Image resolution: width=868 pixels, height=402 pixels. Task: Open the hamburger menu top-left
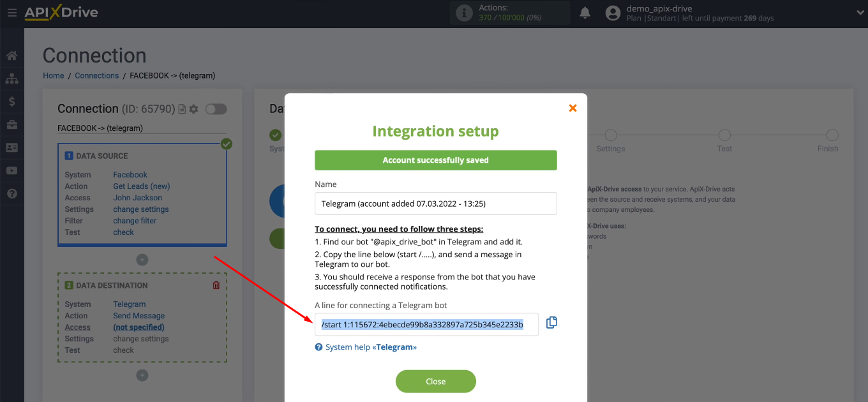[11, 12]
